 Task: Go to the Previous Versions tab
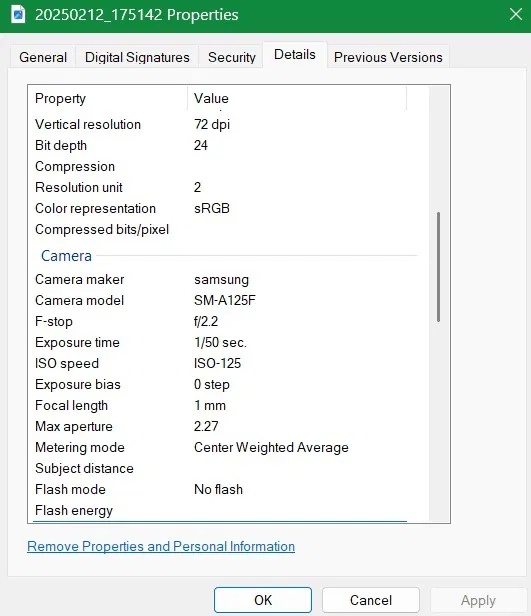tap(388, 57)
